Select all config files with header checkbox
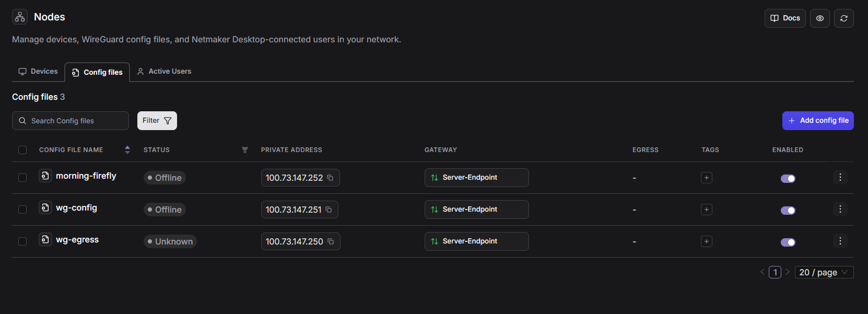This screenshot has width=868, height=314. [x=22, y=150]
